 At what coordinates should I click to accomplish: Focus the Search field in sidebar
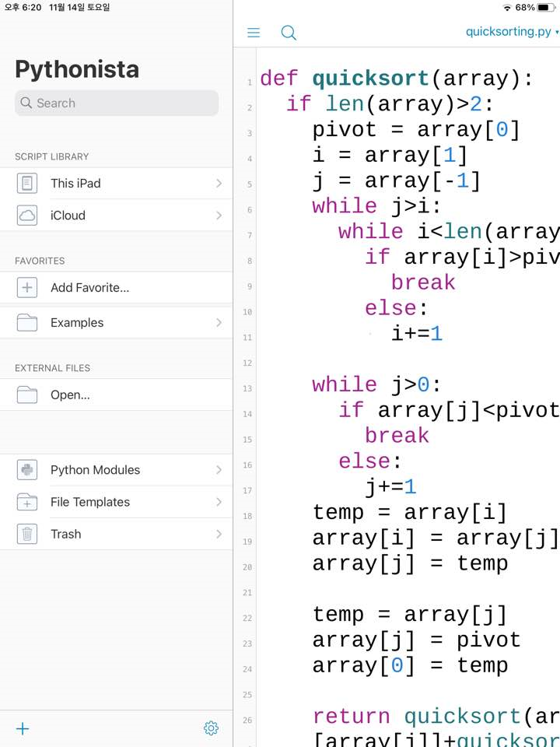[117, 103]
